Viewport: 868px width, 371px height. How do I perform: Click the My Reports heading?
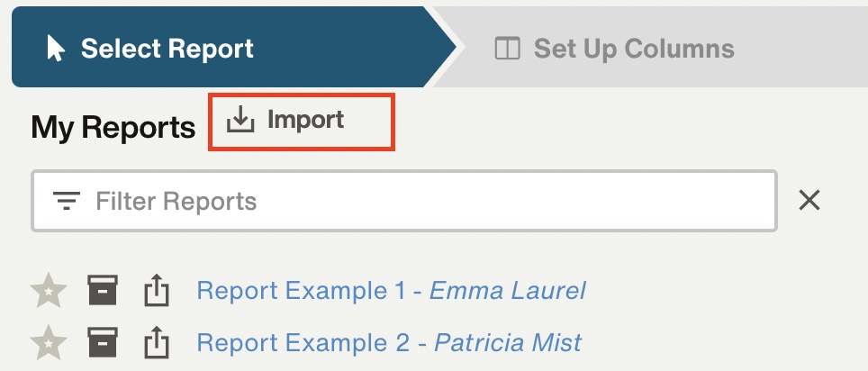tap(113, 128)
